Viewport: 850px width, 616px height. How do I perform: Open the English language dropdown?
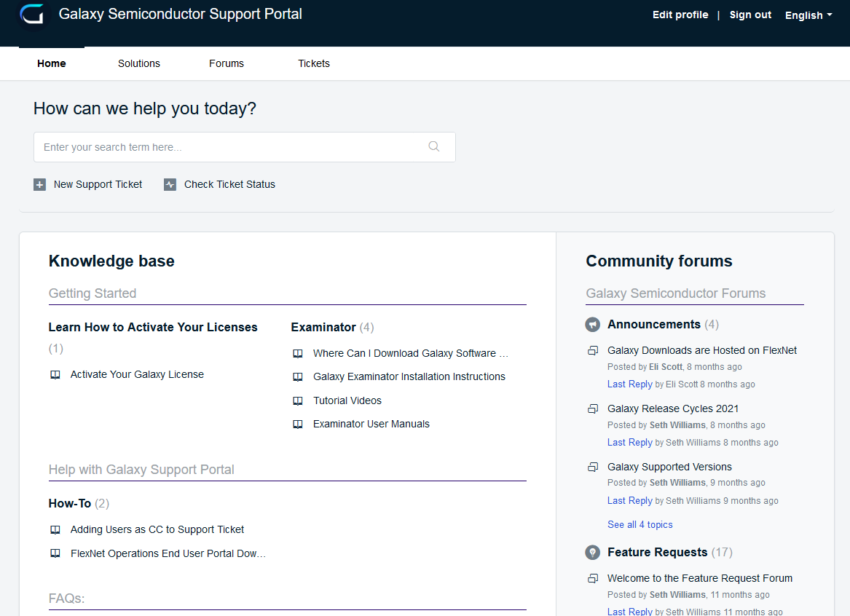808,15
